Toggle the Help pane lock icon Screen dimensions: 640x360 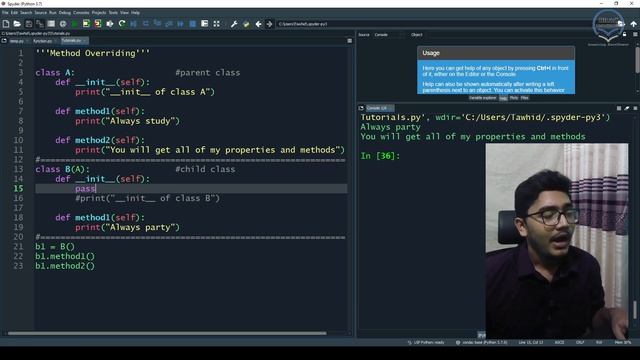pyautogui.click(x=624, y=34)
